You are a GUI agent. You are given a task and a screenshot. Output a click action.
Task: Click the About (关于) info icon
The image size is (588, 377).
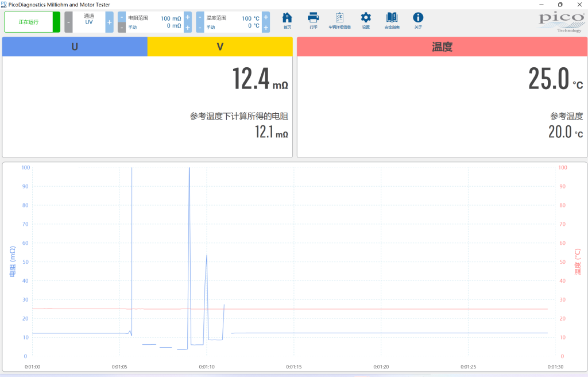pos(418,21)
